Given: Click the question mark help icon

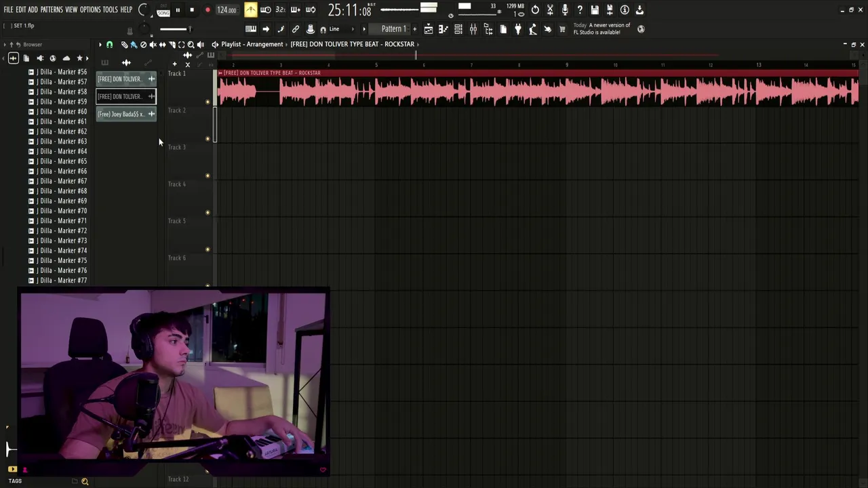Looking at the screenshot, I should (580, 9).
